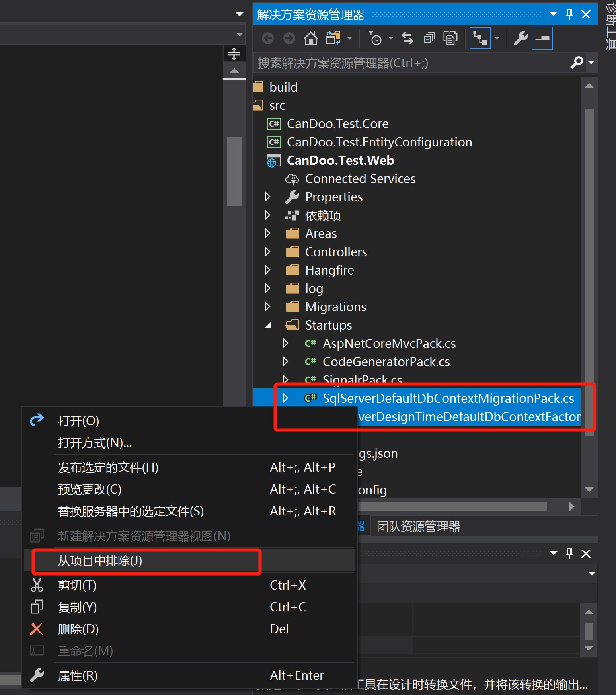The height and width of the screenshot is (695, 616).
Task: Go to Home view in Solution Explorer
Action: click(311, 39)
